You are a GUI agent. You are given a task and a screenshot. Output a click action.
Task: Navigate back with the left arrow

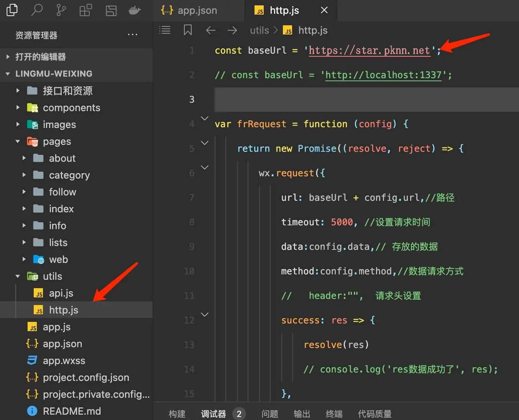210,30
